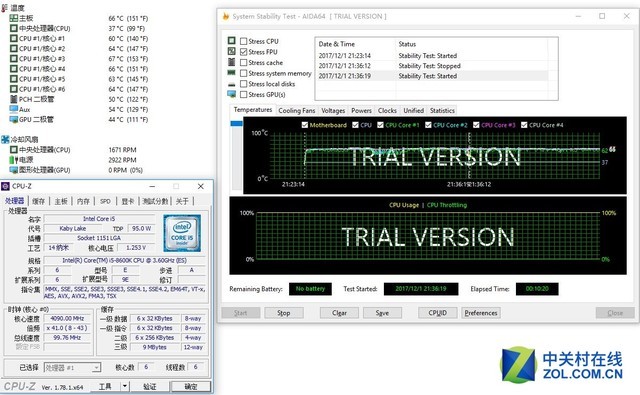Click the motherboard sensor icon
Screen dimensions: 640x395
click(13, 18)
